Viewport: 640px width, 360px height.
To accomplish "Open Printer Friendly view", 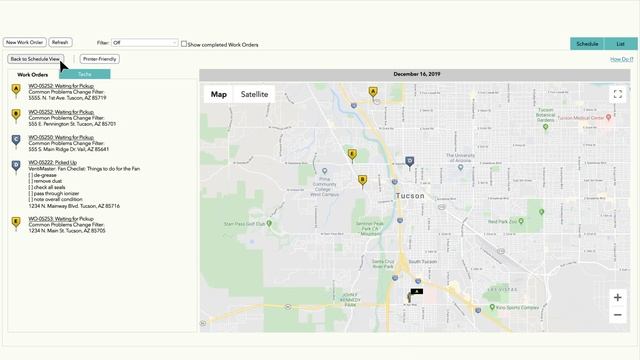I will 100,59.
